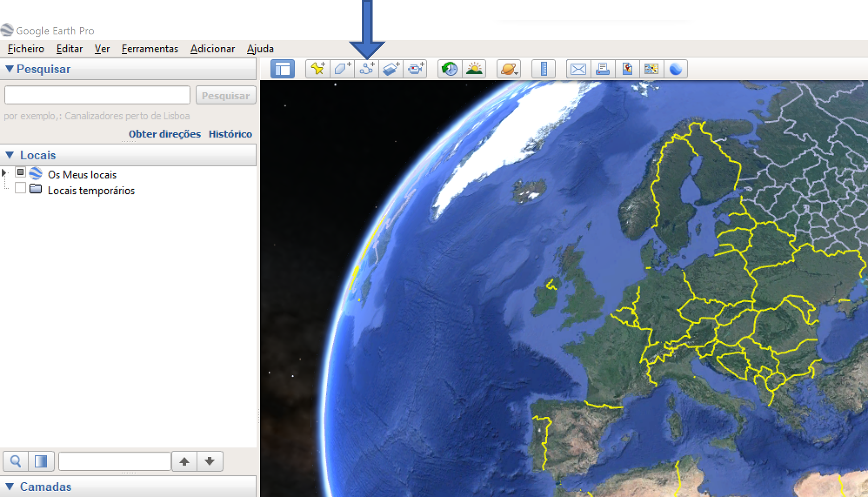Viewport: 868px width, 497px height.
Task: Click the add polygon tool
Action: (342, 69)
